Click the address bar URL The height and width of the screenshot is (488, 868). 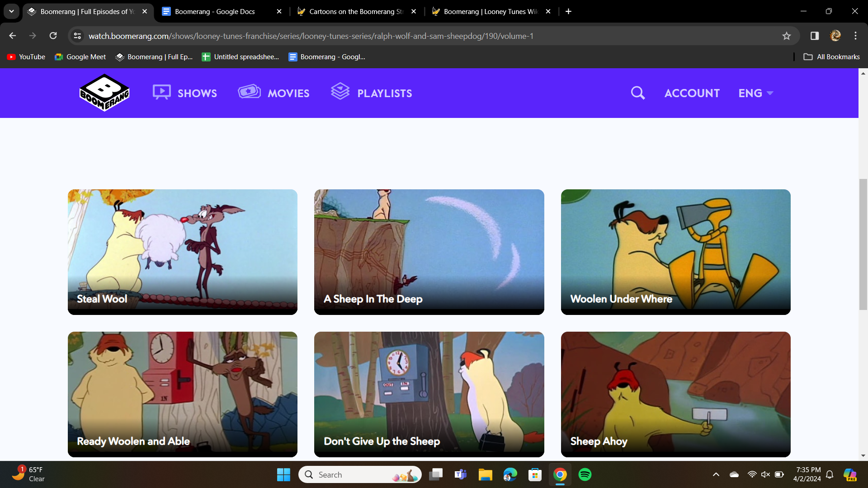[311, 36]
